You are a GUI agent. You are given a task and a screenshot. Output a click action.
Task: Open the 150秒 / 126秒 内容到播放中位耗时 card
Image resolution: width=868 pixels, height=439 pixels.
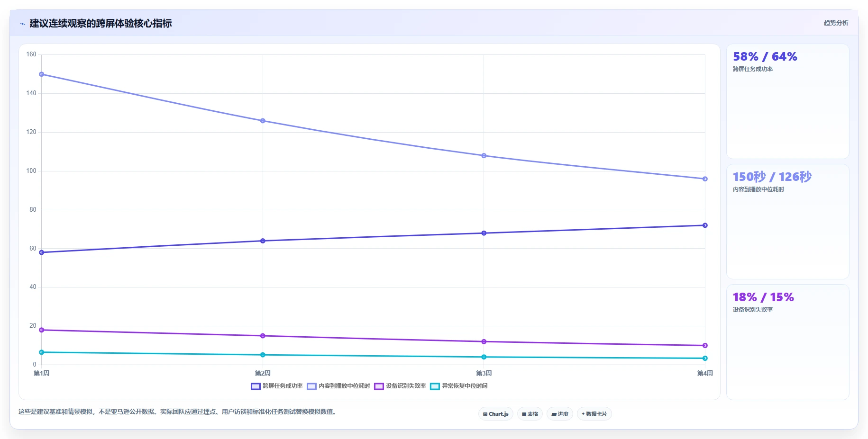788,222
